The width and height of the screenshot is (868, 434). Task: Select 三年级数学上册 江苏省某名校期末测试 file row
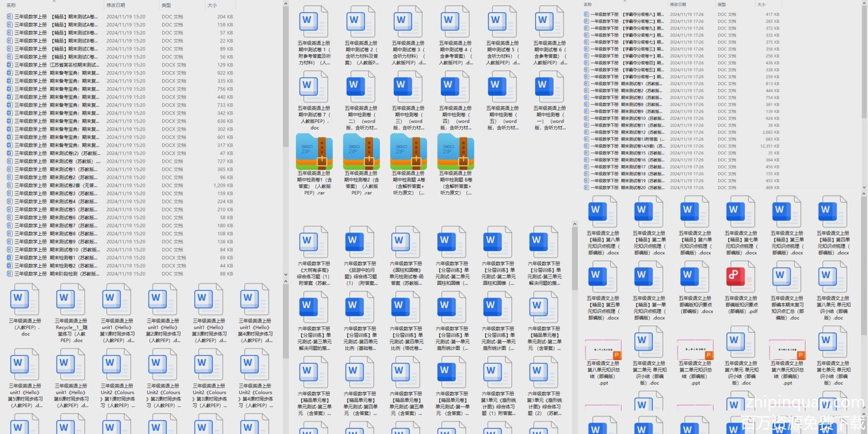click(x=56, y=65)
